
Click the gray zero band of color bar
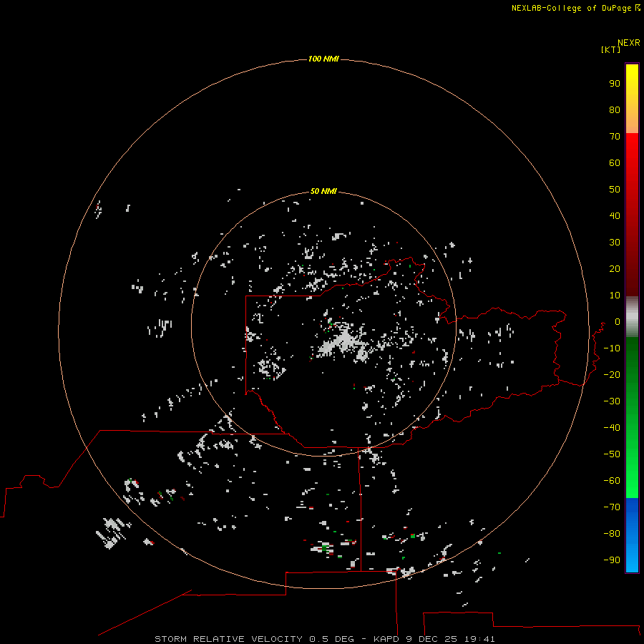(x=632, y=317)
